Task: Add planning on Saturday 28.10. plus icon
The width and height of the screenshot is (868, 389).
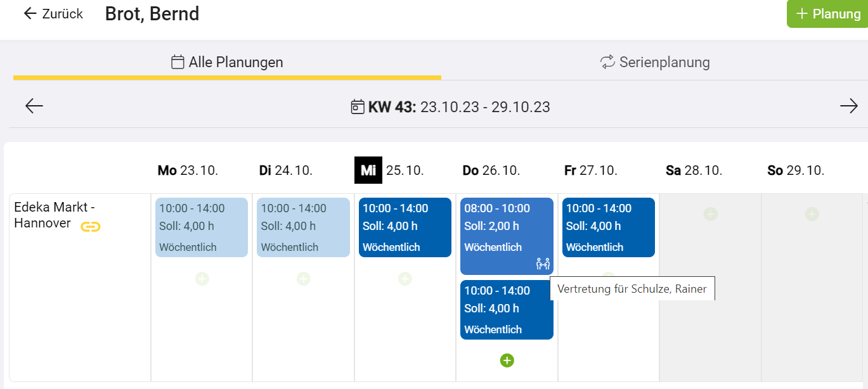Action: pyautogui.click(x=710, y=214)
